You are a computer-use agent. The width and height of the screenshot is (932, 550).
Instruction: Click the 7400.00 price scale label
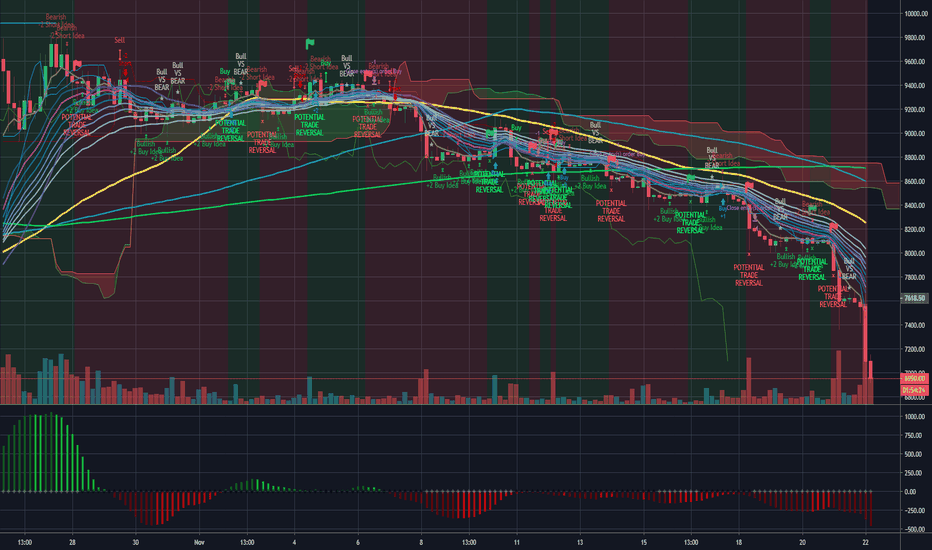915,325
